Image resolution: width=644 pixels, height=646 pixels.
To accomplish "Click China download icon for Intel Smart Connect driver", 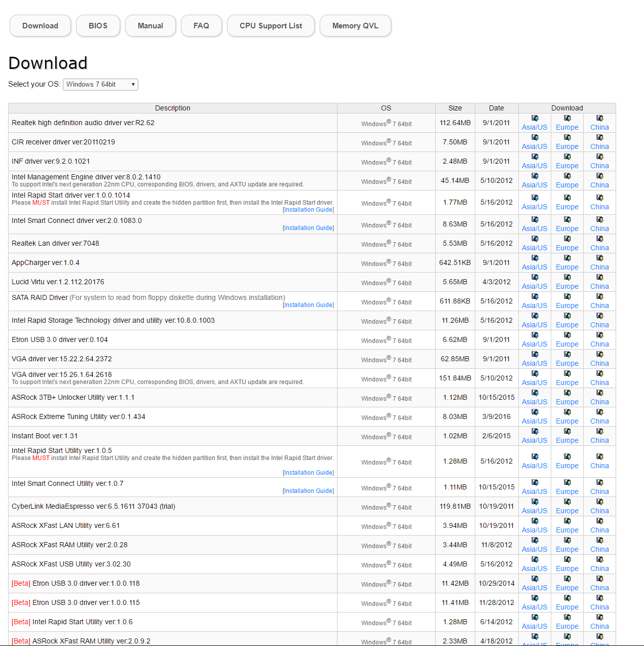I will point(599,219).
